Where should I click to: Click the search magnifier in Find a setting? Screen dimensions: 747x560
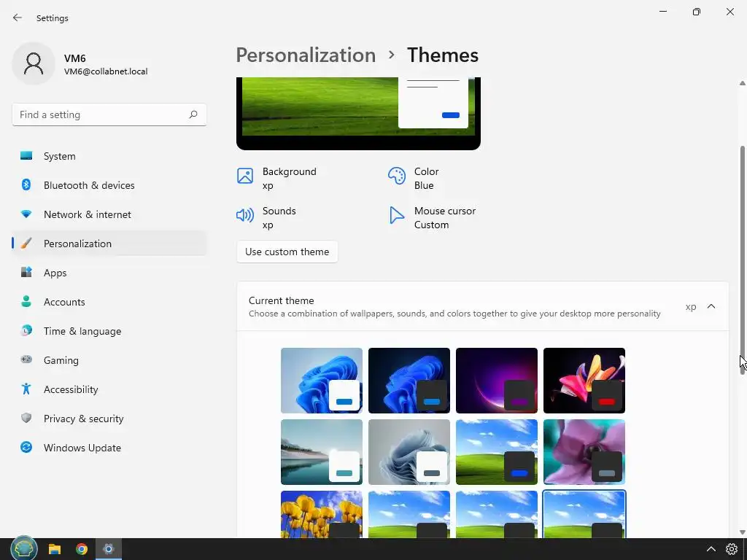(x=193, y=114)
